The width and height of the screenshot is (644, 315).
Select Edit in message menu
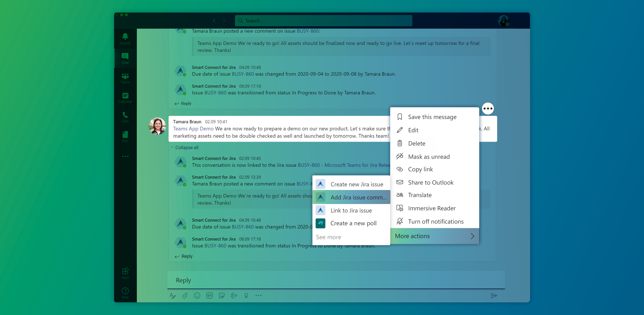[x=434, y=130]
